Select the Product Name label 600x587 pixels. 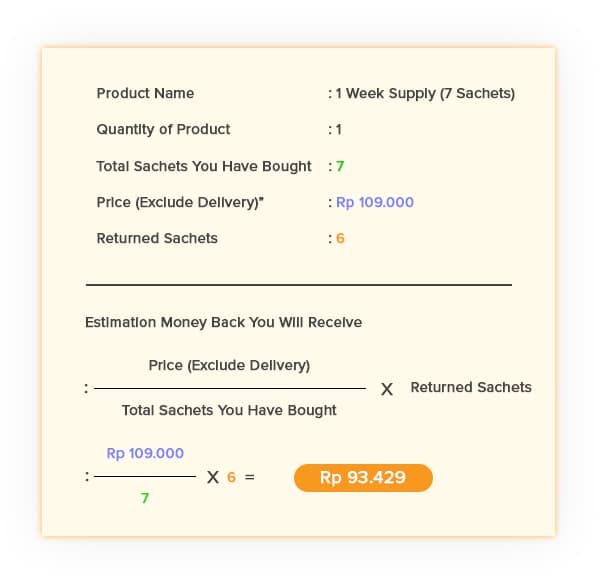point(145,93)
